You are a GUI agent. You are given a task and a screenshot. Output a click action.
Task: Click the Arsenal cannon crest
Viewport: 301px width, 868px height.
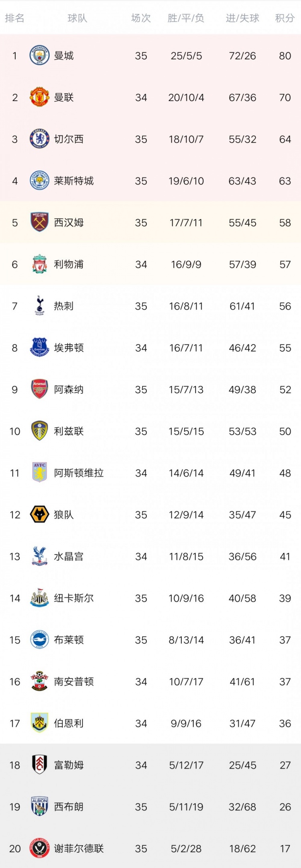39,389
